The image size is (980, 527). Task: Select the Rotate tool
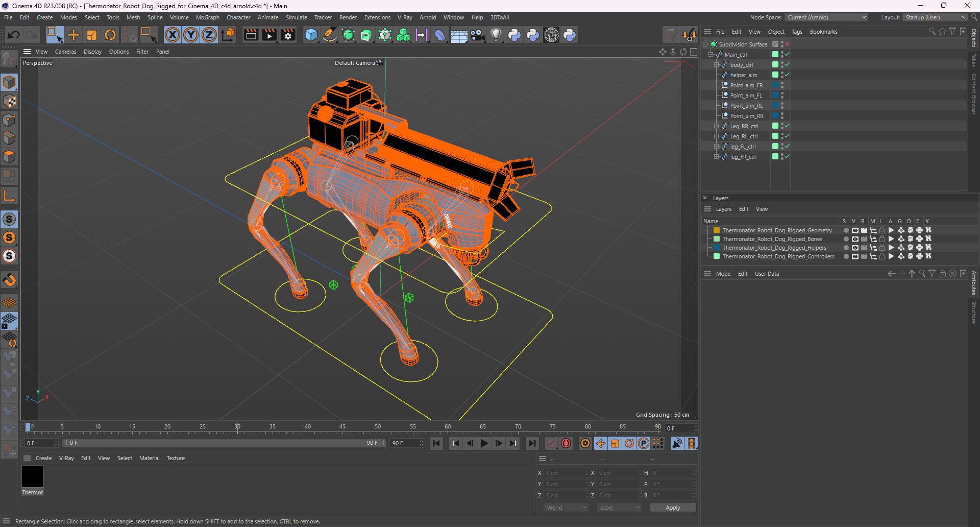point(110,35)
